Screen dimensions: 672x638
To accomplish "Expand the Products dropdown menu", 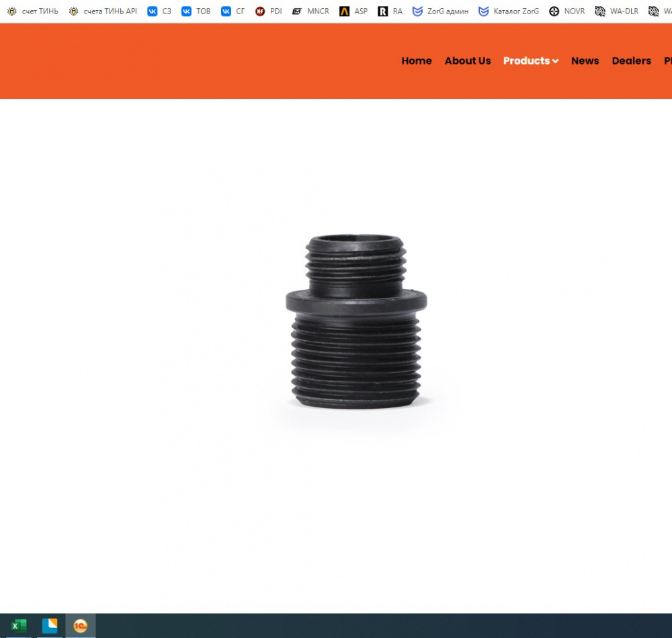I will [530, 61].
